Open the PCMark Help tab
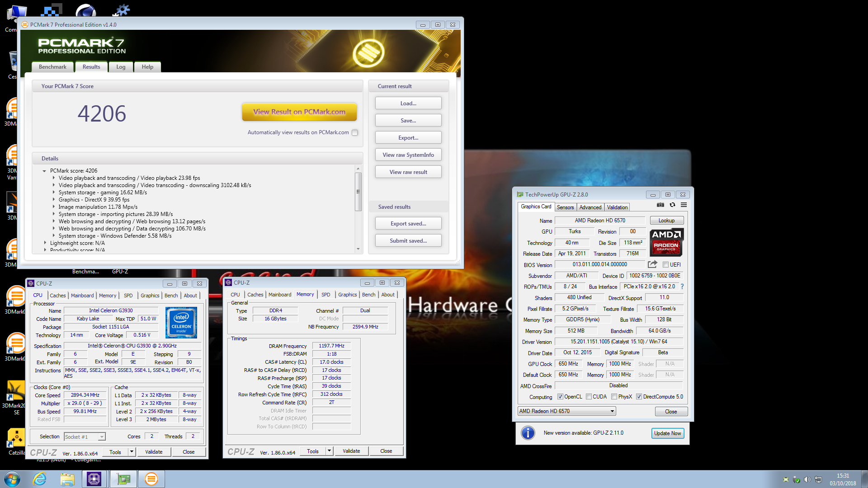This screenshot has height=488, width=868. (147, 67)
